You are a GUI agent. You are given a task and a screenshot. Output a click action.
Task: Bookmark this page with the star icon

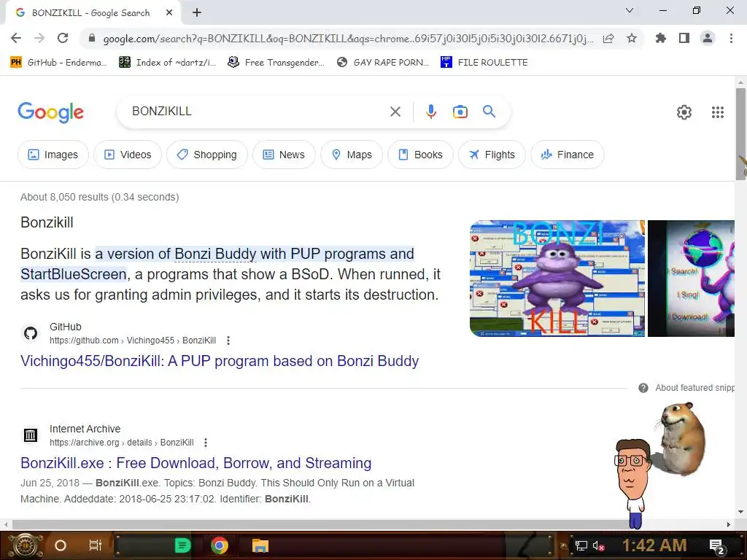click(x=632, y=38)
